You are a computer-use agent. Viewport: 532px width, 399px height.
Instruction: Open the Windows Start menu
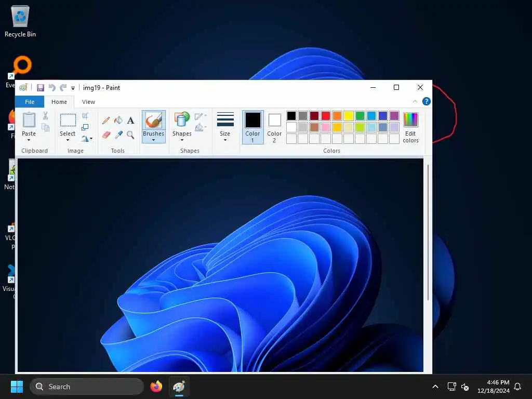(x=17, y=387)
